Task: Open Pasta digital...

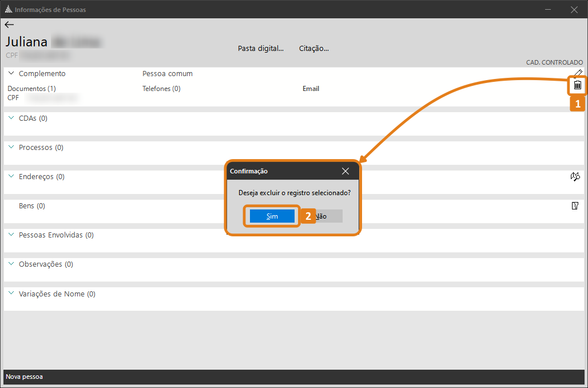Action: [x=261, y=49]
